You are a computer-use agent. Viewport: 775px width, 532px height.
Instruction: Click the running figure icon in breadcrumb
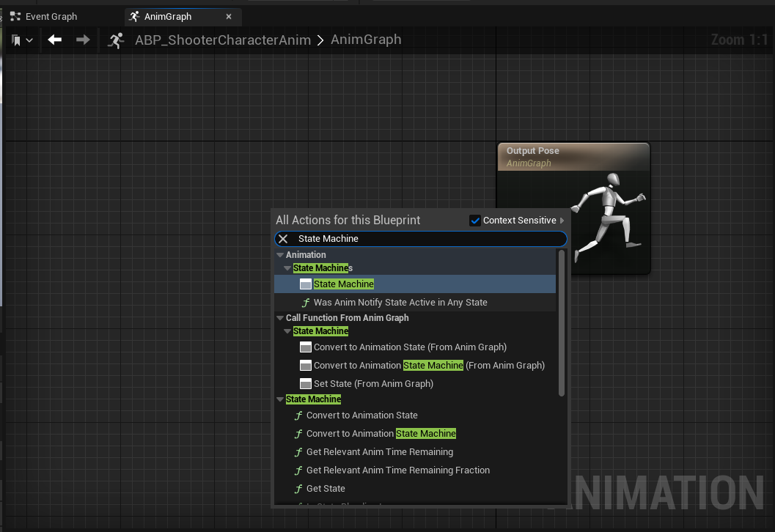click(x=116, y=40)
